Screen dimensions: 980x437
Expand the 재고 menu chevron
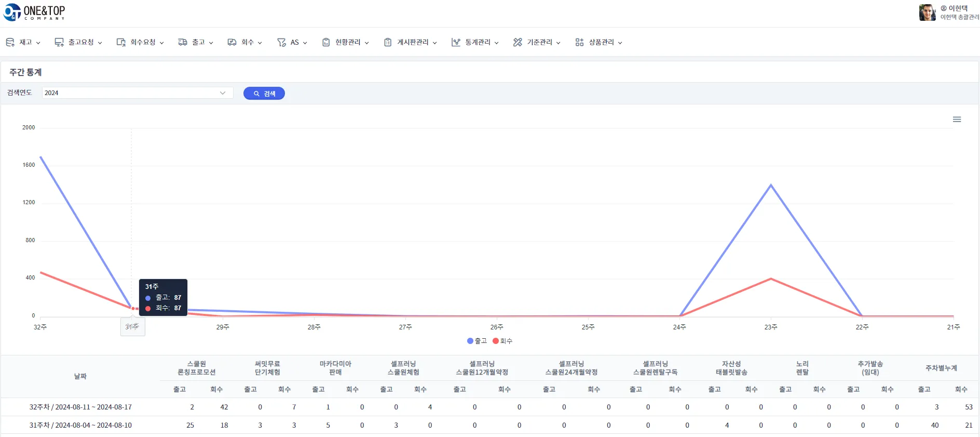click(38, 43)
